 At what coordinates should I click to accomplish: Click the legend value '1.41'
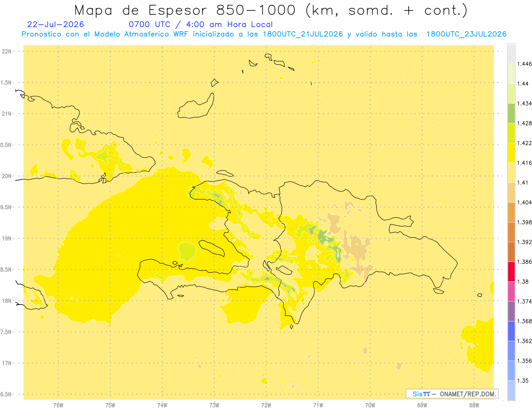(524, 182)
